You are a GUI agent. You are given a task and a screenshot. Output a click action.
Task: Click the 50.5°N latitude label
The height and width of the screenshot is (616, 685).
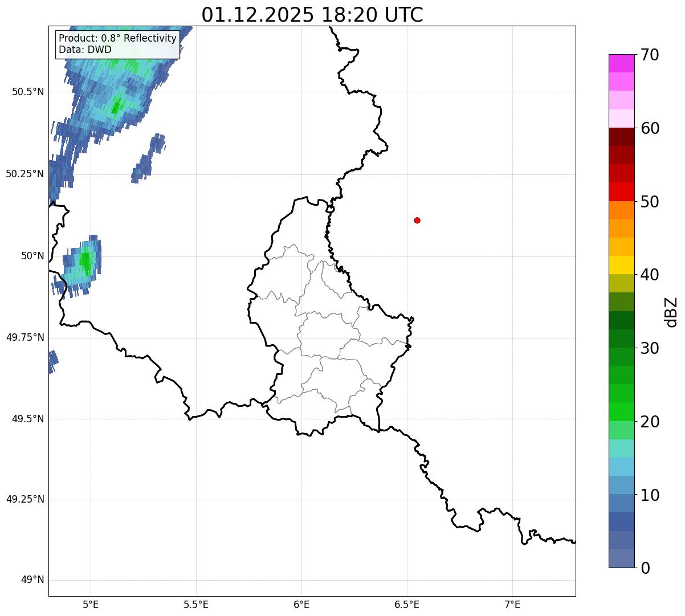(28, 92)
